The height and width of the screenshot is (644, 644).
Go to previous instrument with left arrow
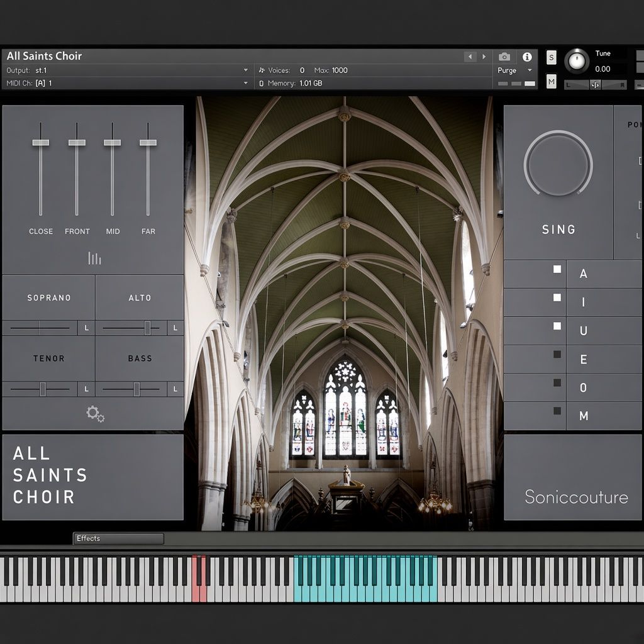[470, 57]
